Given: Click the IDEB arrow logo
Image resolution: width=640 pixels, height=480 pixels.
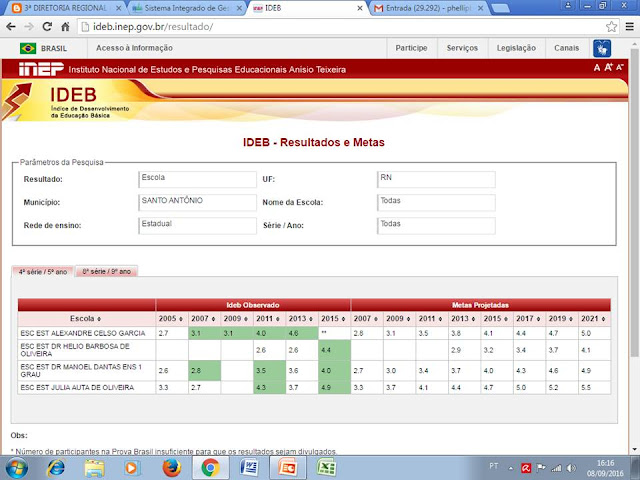Looking at the screenshot, I should (x=16, y=100).
